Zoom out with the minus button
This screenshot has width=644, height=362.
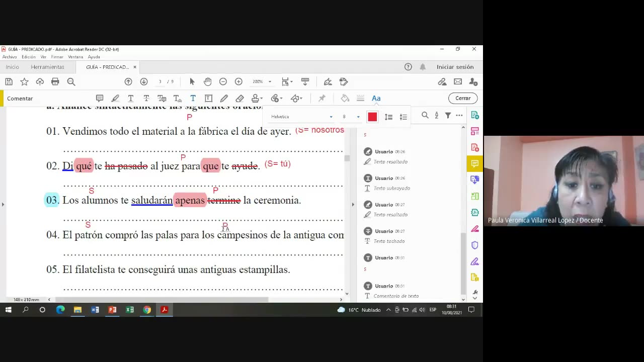pyautogui.click(x=223, y=81)
